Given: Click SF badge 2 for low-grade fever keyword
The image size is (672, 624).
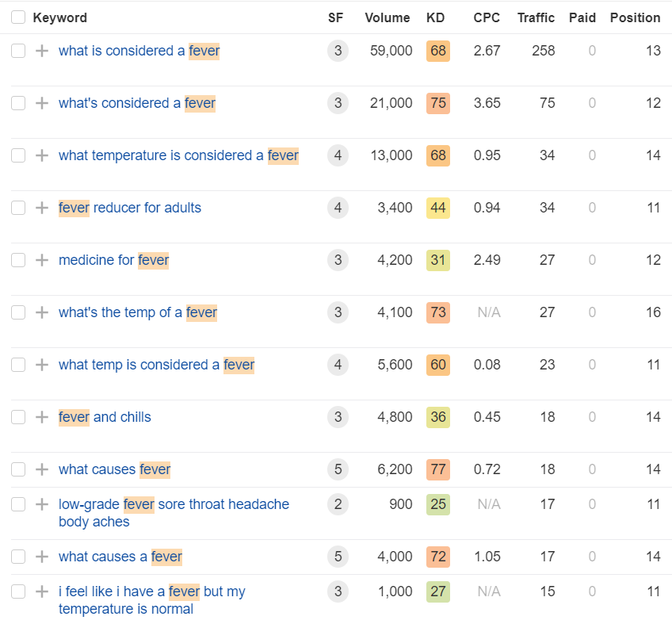Looking at the screenshot, I should (338, 504).
